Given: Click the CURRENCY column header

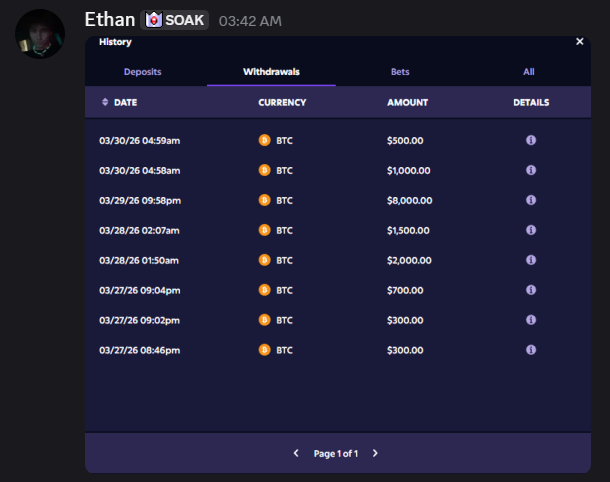Looking at the screenshot, I should tap(282, 102).
